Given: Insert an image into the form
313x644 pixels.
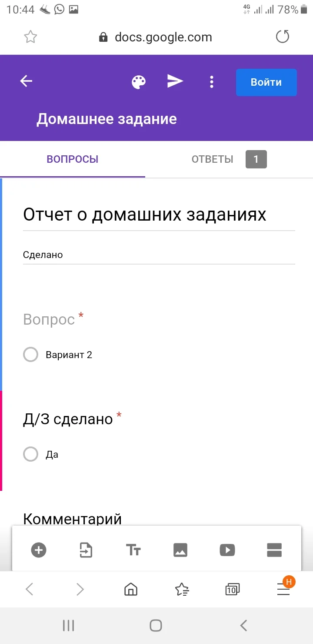Looking at the screenshot, I should pyautogui.click(x=180, y=550).
